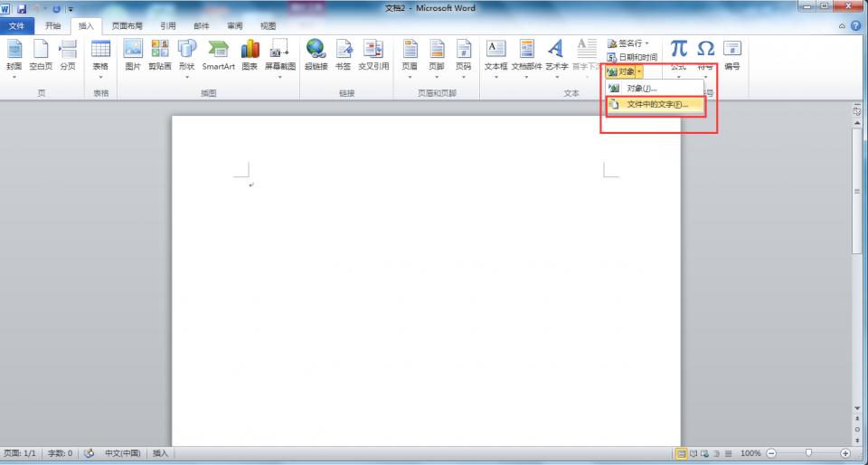Expand the 签名行 signature line dropdown
This screenshot has height=465, width=868.
[646, 43]
